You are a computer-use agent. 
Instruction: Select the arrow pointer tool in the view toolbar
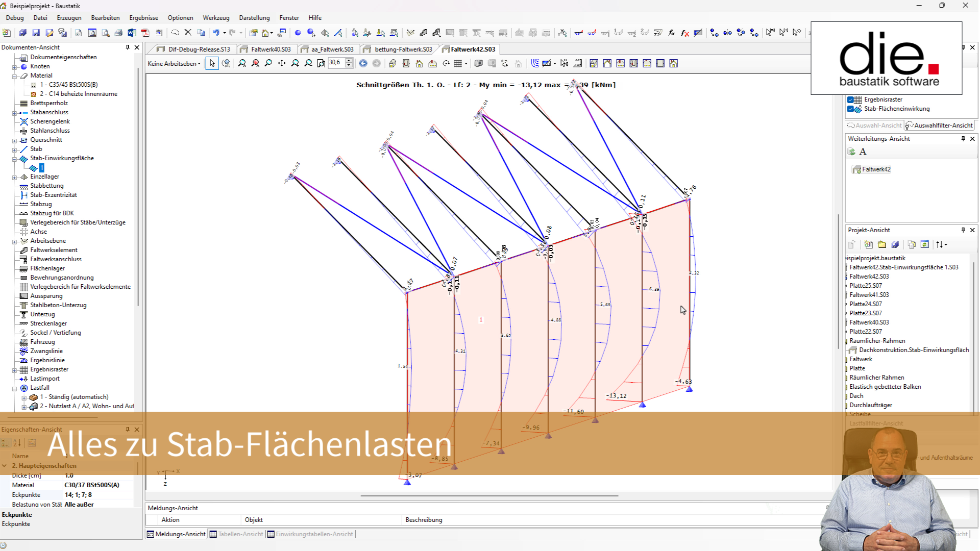(x=212, y=63)
